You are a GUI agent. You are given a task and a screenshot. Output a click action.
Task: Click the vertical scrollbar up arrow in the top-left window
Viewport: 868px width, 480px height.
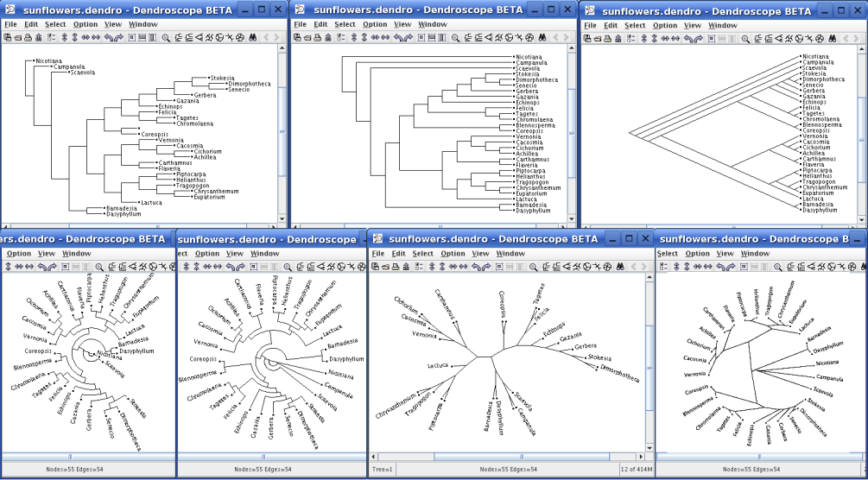pos(282,48)
